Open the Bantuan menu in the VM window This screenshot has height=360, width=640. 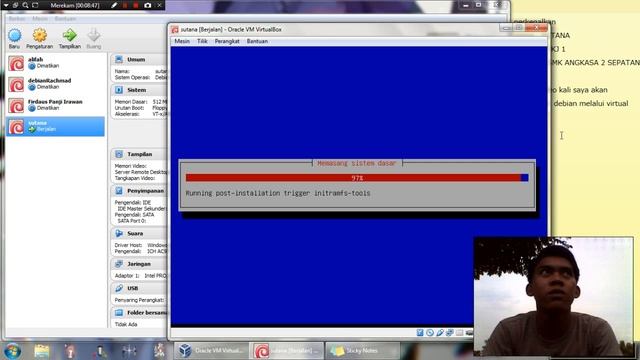click(257, 41)
